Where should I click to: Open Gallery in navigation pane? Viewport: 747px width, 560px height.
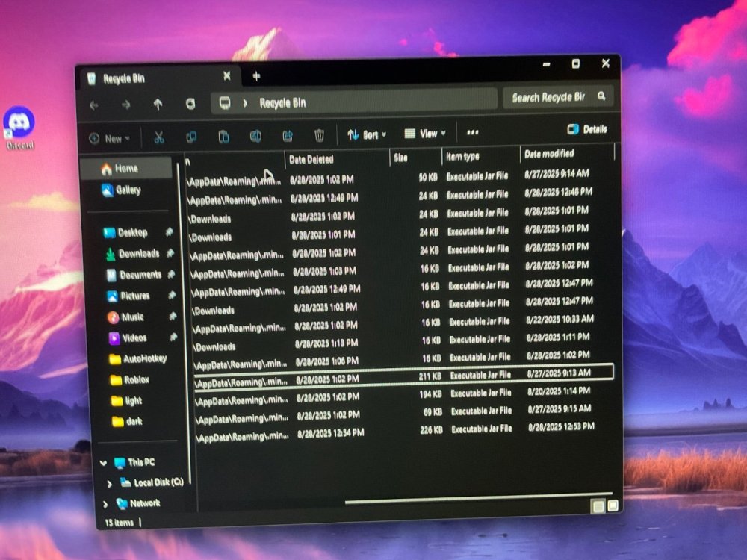pos(122,190)
